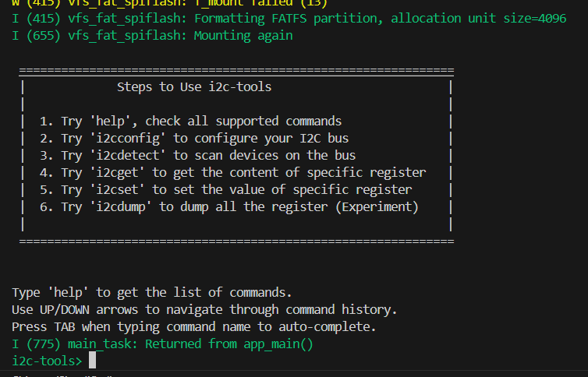This screenshot has height=377, width=588.
Task: Click the 'Steps to Use i2c-tools' heading
Action: tap(194, 86)
